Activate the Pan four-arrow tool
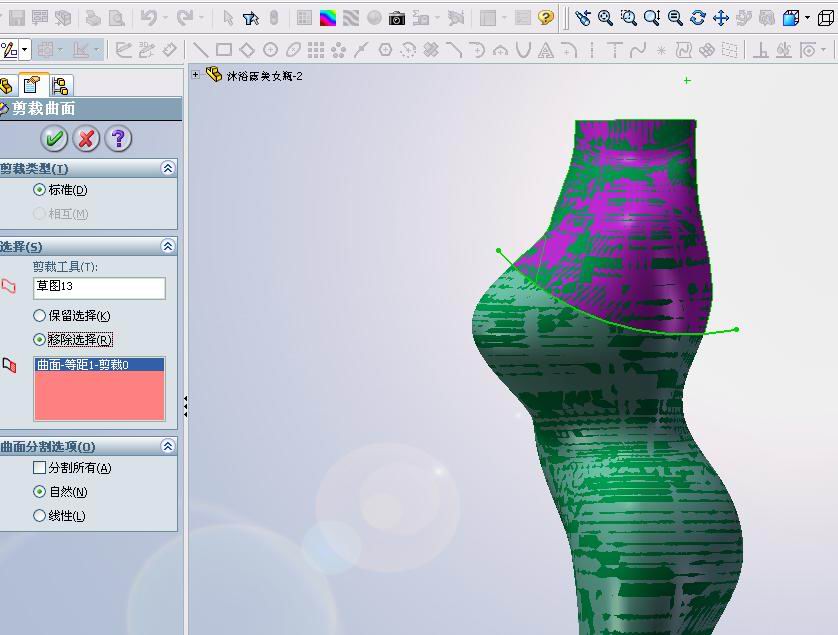 721,18
